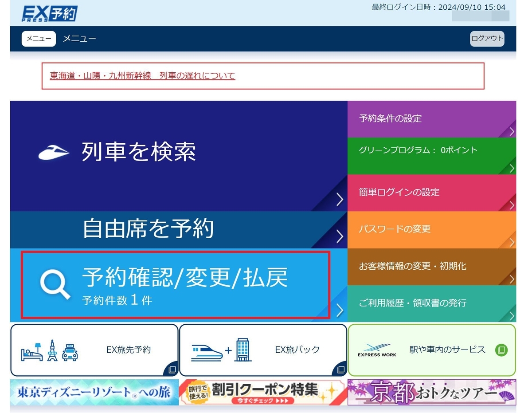
Task: Click the hotel and taxi icon for EX旅先予約
Action: 50,350
